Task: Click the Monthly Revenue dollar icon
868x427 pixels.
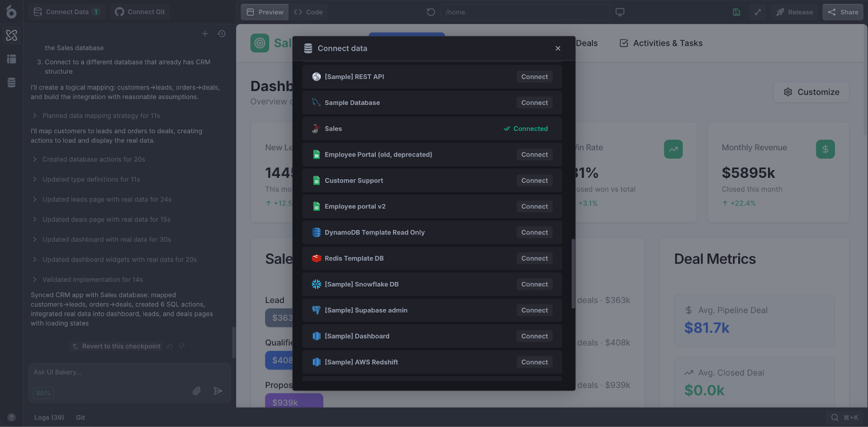Action: [825, 149]
